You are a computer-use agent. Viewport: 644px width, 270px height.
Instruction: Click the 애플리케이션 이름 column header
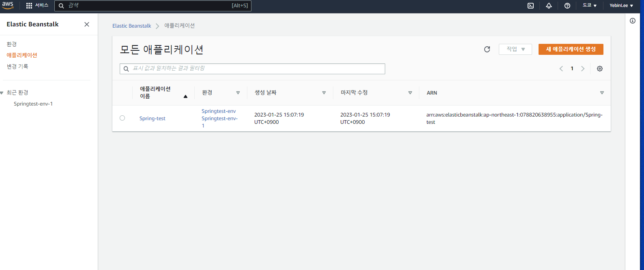tap(155, 93)
